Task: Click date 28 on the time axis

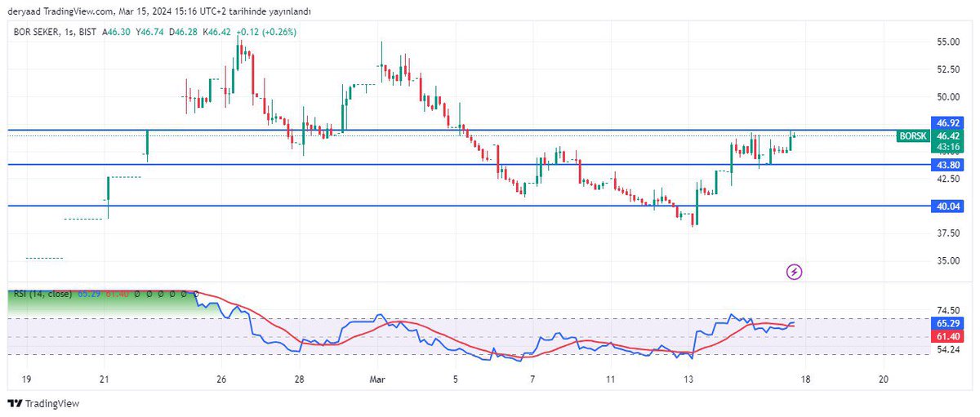Action: tap(300, 379)
